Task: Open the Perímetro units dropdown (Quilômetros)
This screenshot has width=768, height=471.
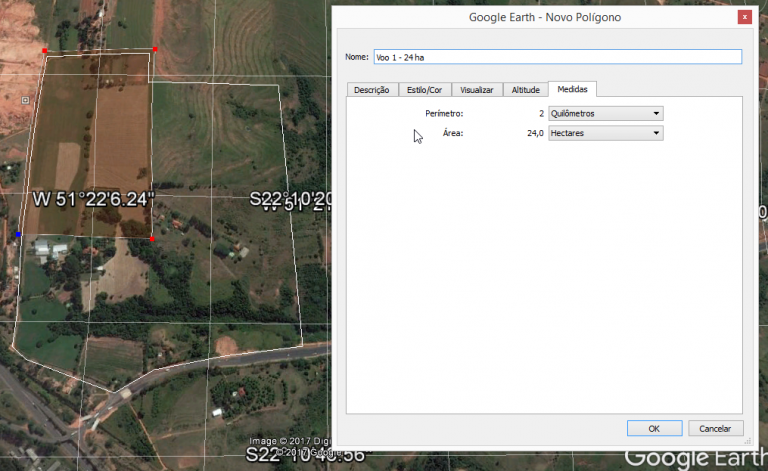Action: tap(605, 114)
